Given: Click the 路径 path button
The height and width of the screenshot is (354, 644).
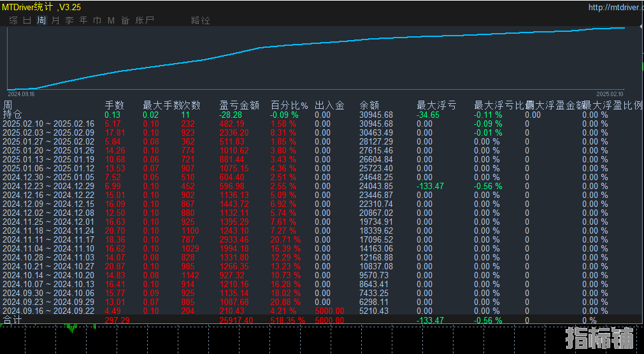Looking at the screenshot, I should 201,20.
